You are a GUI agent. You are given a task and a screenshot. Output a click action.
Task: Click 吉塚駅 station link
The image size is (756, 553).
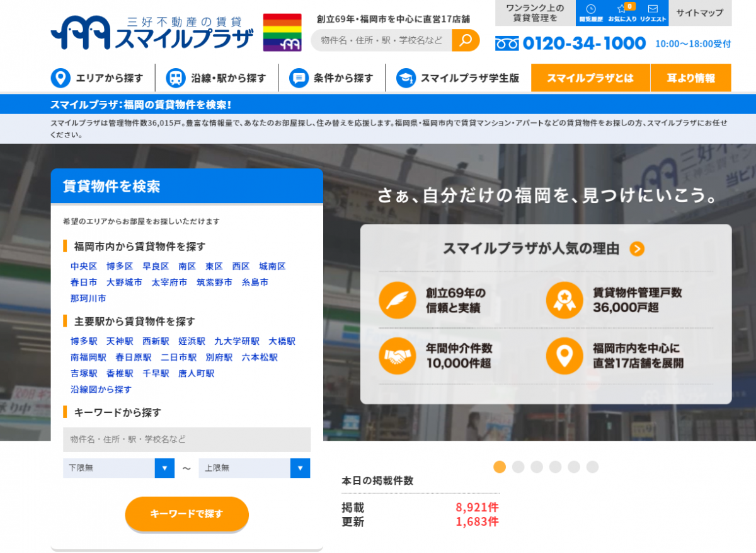[x=84, y=373]
